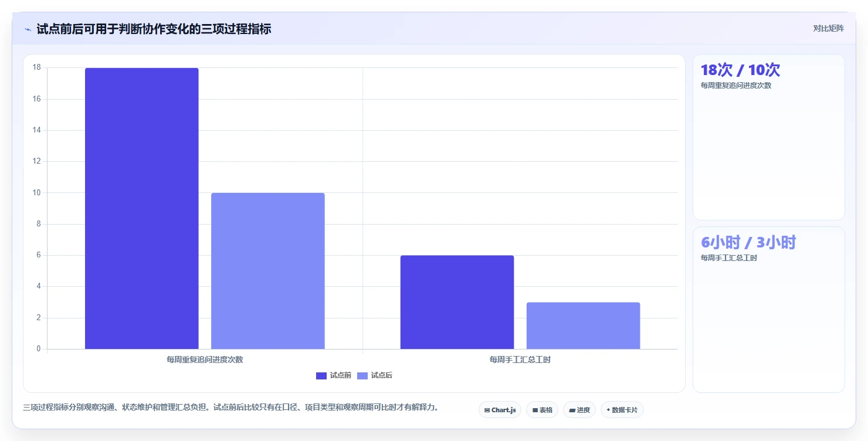The width and height of the screenshot is (868, 441).
Task: Select the 数据卡片 tag button
Action: [x=622, y=410]
